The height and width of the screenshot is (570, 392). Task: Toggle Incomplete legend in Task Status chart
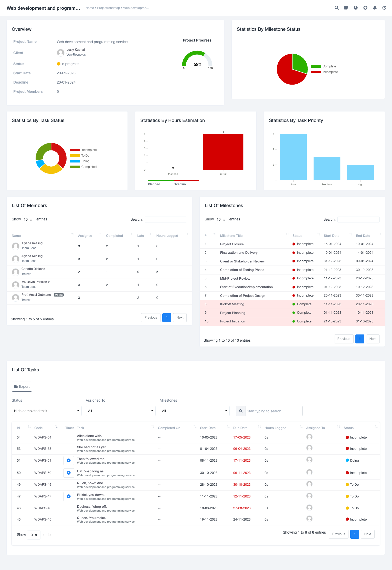pos(83,150)
